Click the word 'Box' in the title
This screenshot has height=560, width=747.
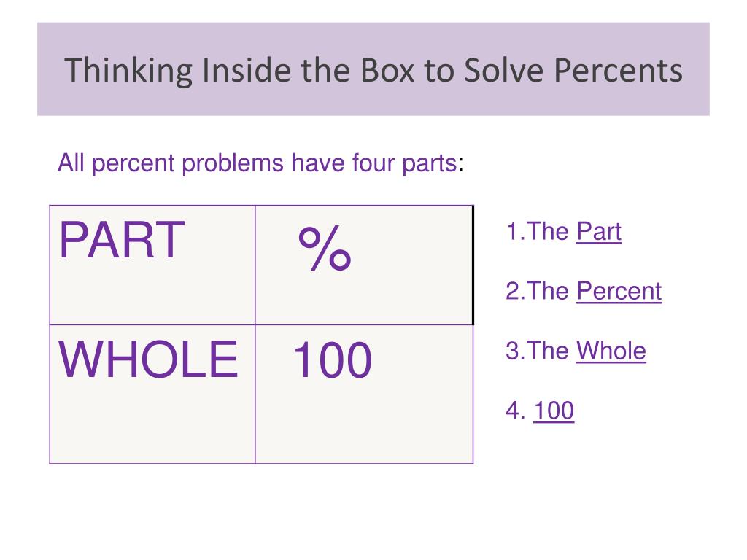tap(387, 71)
